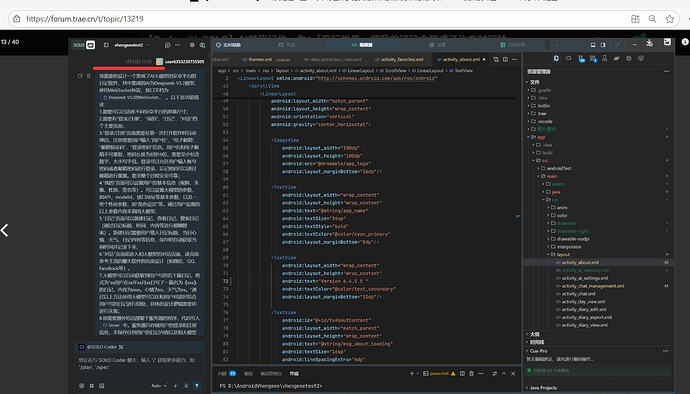Click the browser zoom magnifier icon
Screen dimensions: 690x394
point(652,19)
